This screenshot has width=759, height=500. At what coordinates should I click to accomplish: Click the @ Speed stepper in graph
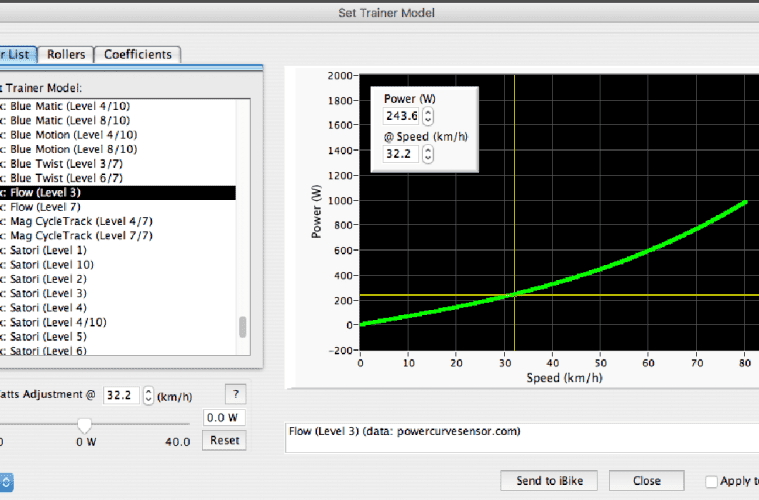[x=428, y=155]
